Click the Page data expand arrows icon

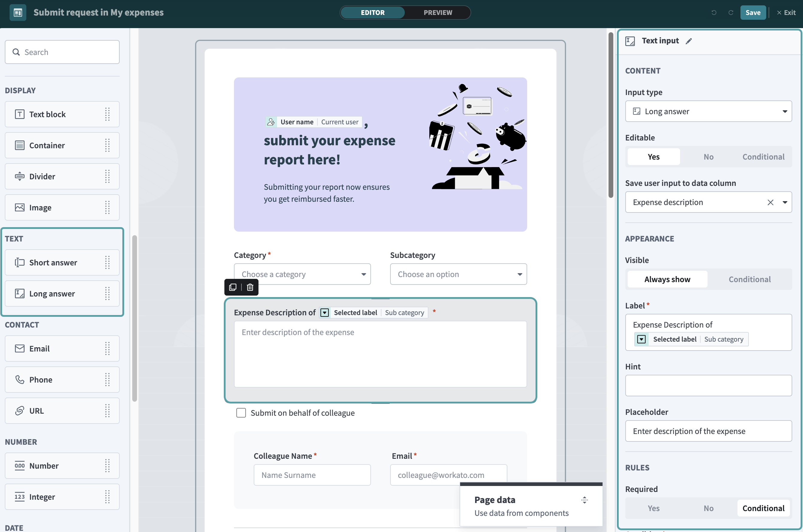pyautogui.click(x=584, y=500)
